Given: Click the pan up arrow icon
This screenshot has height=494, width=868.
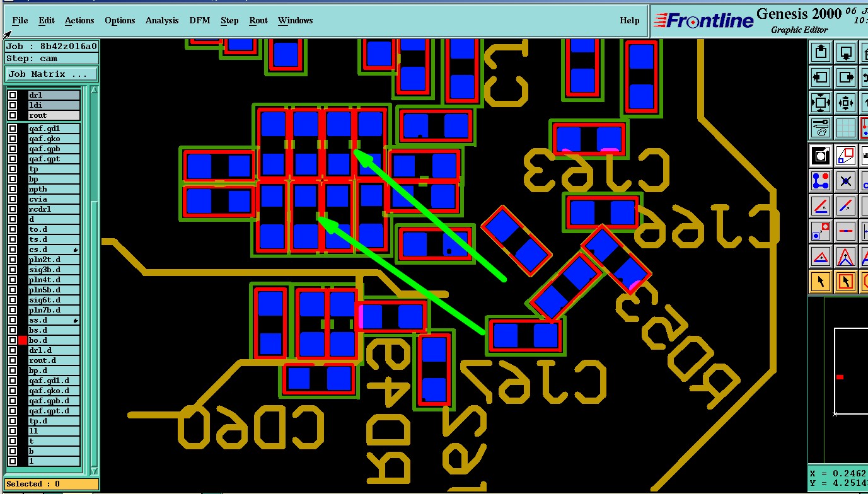Looking at the screenshot, I should click(821, 52).
